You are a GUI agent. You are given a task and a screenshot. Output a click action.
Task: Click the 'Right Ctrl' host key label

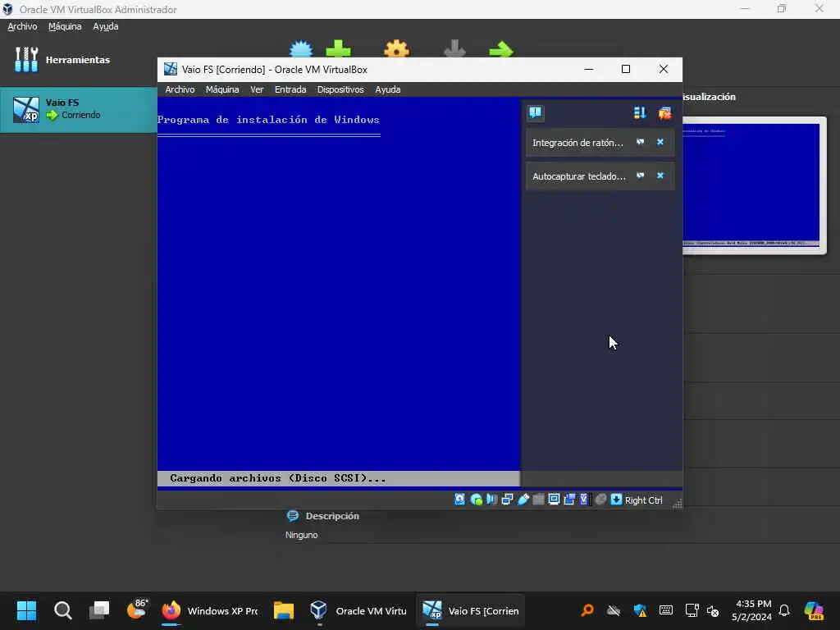[x=643, y=500]
